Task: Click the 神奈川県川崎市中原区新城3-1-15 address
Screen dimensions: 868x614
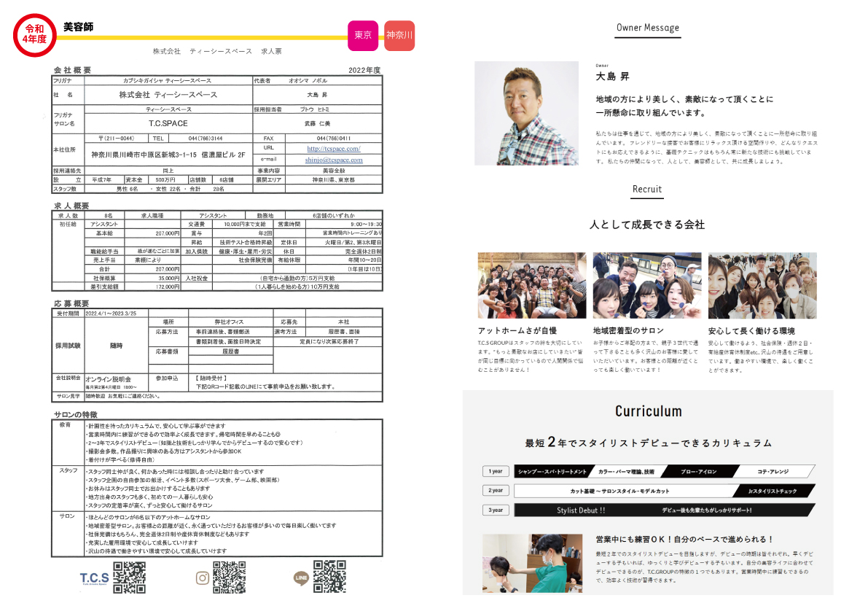Action: pyautogui.click(x=168, y=155)
